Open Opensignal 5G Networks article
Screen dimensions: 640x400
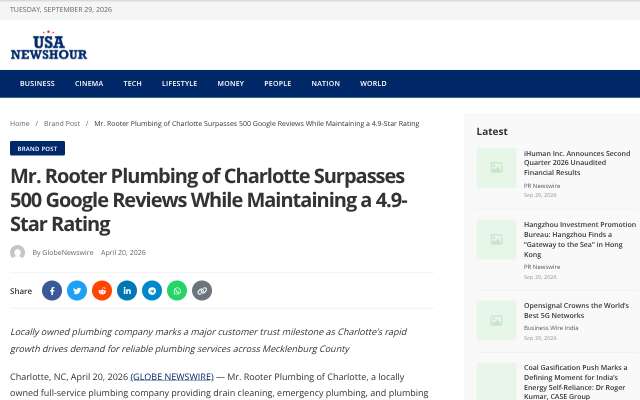pyautogui.click(x=576, y=311)
